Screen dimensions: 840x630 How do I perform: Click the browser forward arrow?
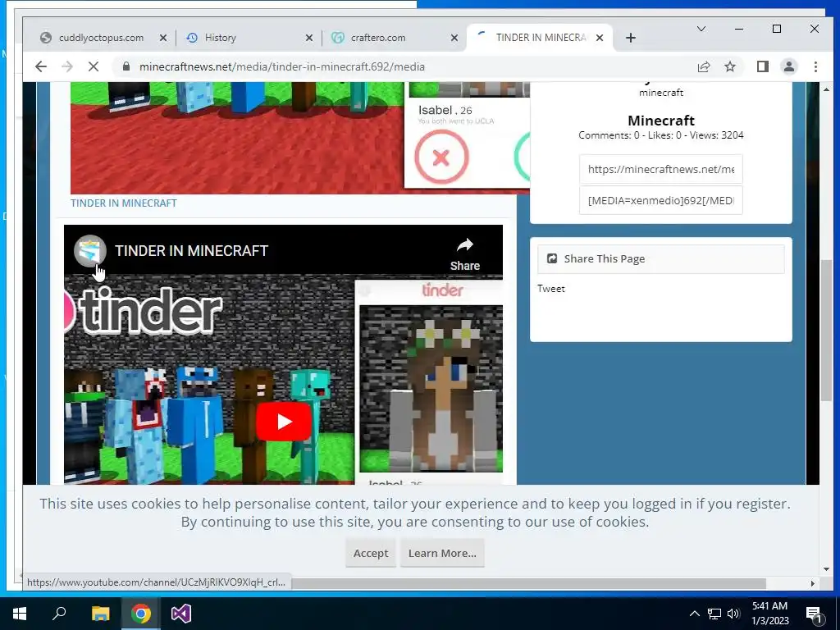point(67,66)
